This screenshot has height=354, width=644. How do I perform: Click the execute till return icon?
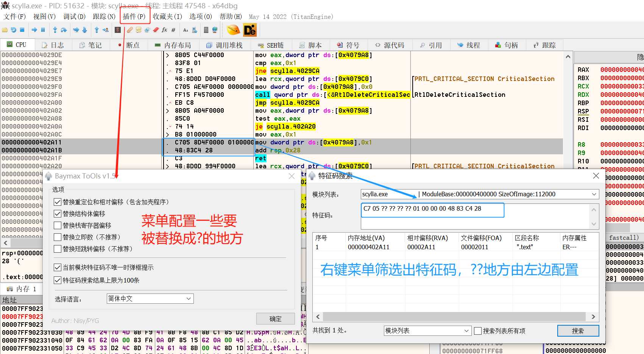point(97,30)
